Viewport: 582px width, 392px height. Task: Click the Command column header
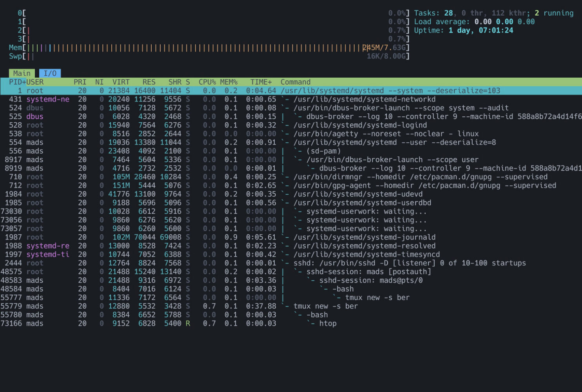coord(296,82)
